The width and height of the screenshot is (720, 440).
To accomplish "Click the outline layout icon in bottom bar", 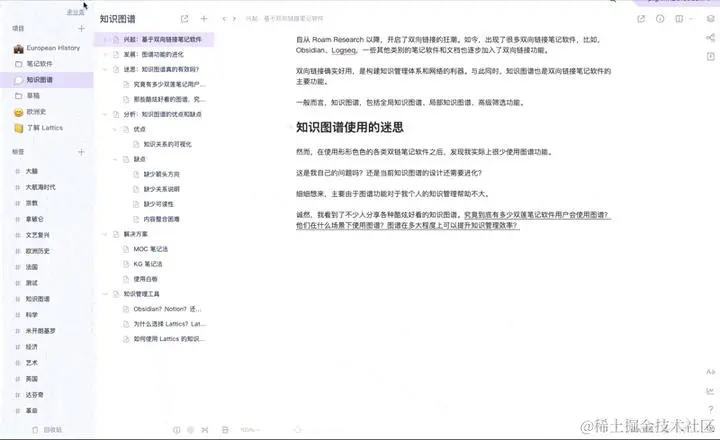I will point(225,430).
